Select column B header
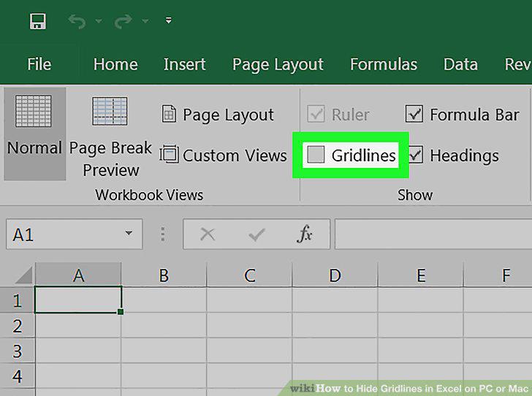 tap(164, 275)
